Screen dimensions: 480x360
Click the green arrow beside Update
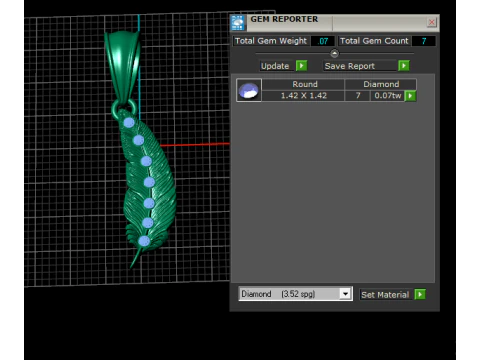point(301,66)
